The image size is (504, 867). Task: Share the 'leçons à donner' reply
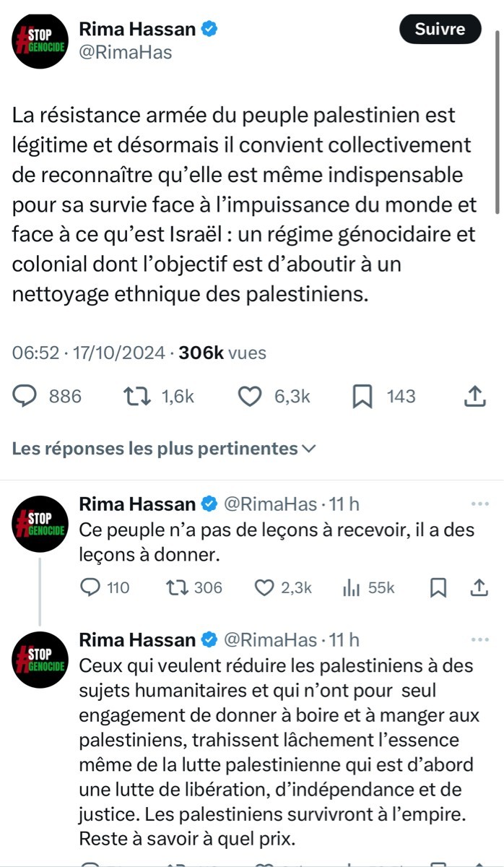479,588
